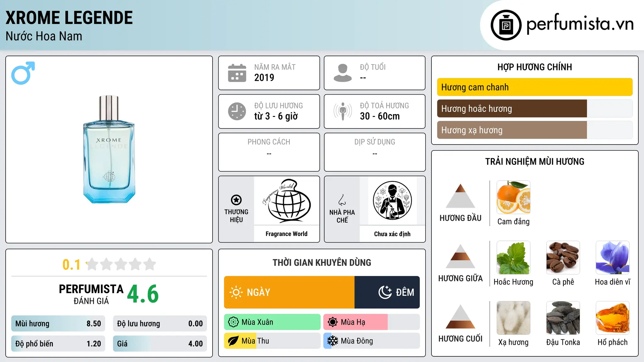
Task: Click the leaf icon beside Mùa Thu
Action: coord(233,341)
